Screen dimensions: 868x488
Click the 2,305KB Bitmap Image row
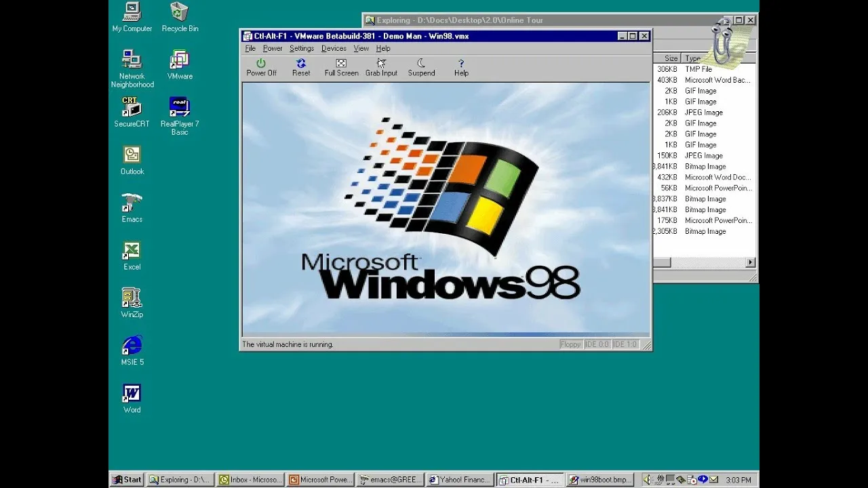pyautogui.click(x=704, y=231)
